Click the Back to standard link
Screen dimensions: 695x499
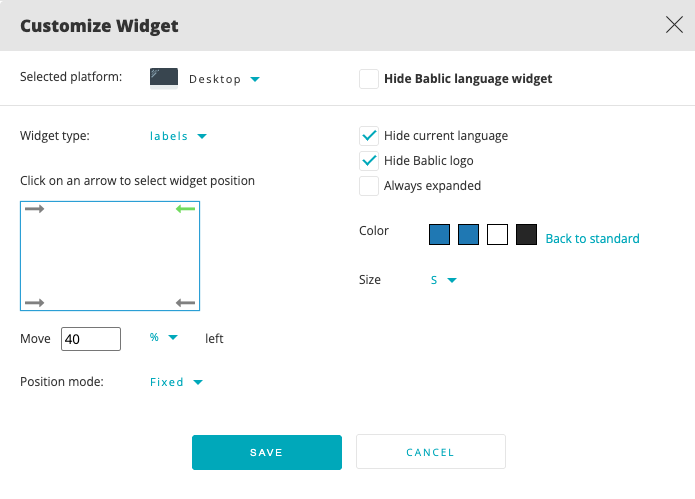[592, 239]
